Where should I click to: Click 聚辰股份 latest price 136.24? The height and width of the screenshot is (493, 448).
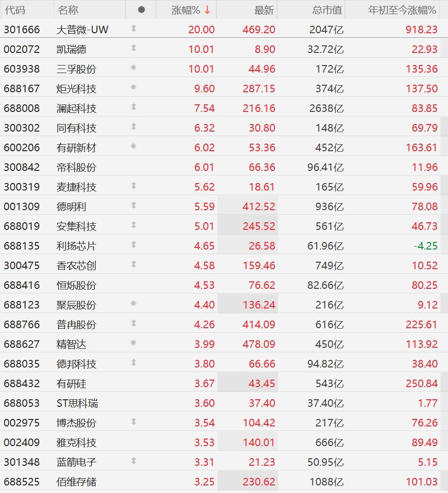(x=259, y=304)
